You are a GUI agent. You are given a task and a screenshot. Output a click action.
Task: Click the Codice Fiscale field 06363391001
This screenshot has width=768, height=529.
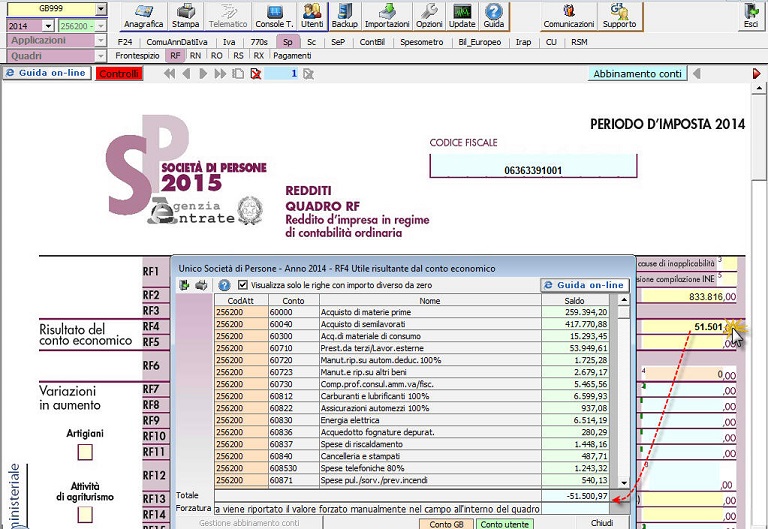point(533,167)
